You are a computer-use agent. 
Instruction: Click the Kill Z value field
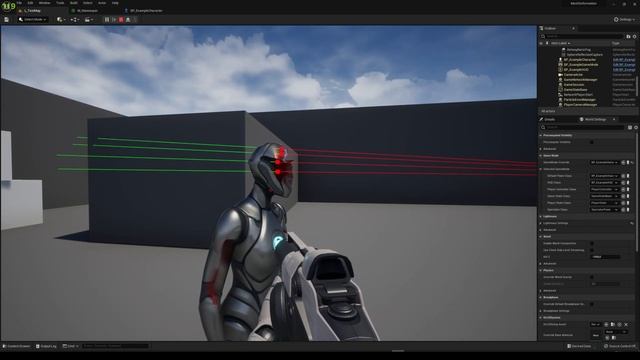coord(605,257)
